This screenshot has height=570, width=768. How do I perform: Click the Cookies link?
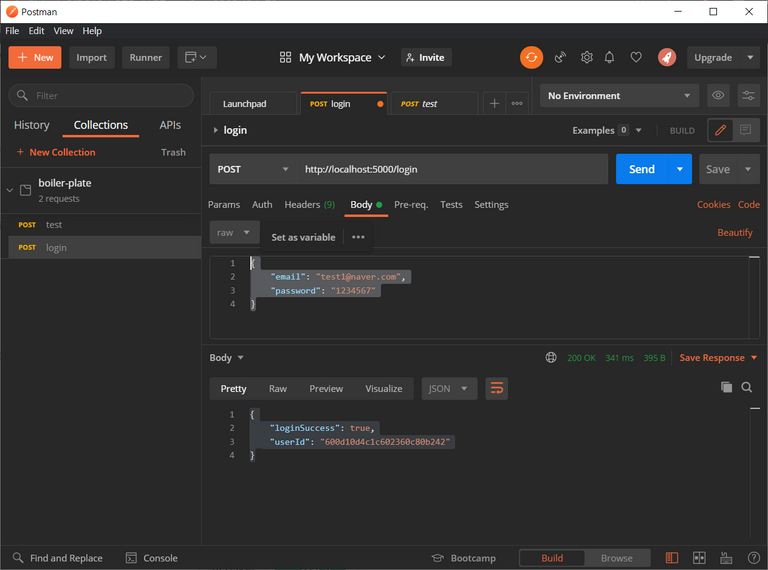click(x=714, y=205)
